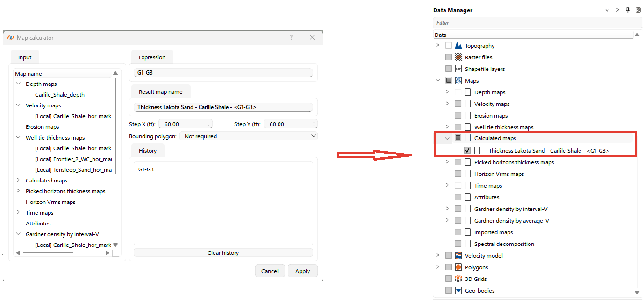Viewport: 644px width, 301px height.
Task: Click the Shapefile layers SHP icon
Action: (x=458, y=69)
